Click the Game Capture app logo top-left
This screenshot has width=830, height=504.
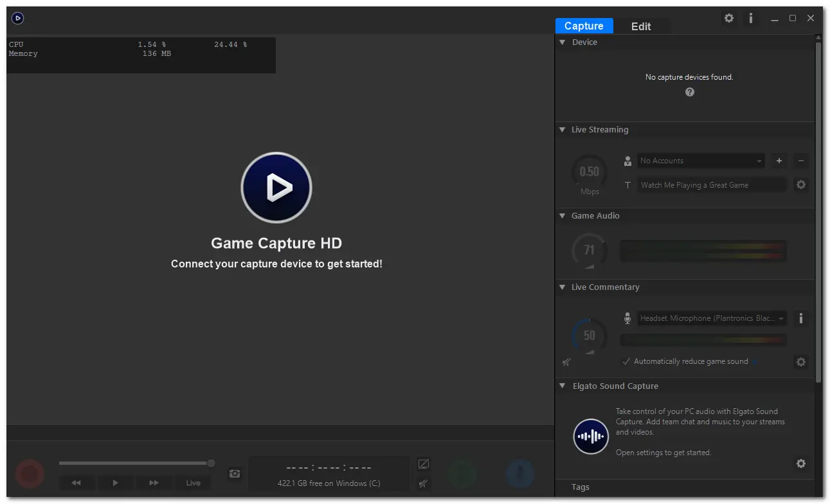18,18
